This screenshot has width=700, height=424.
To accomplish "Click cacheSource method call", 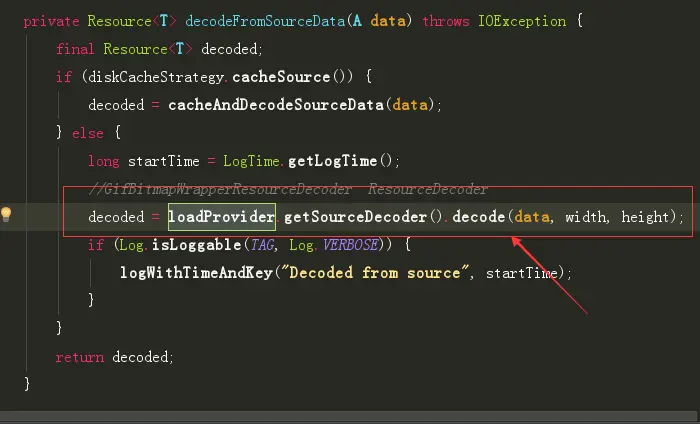I will coord(281,77).
